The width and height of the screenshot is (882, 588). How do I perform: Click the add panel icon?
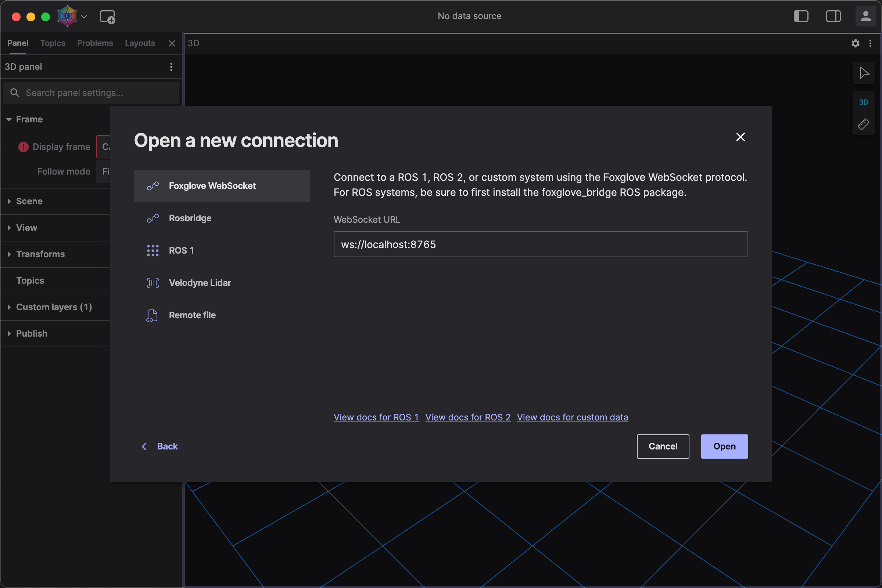[x=108, y=17]
